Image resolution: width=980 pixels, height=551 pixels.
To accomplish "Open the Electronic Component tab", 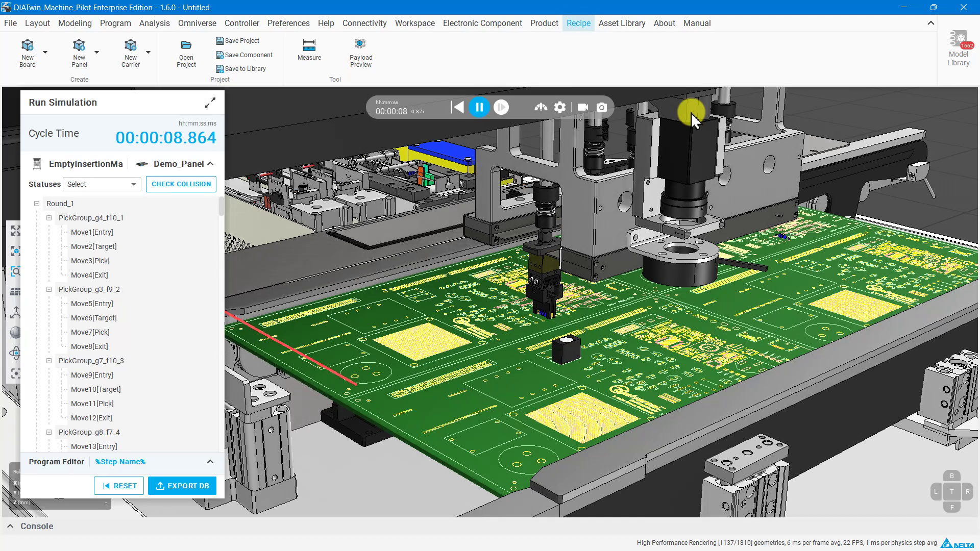I will coord(482,23).
